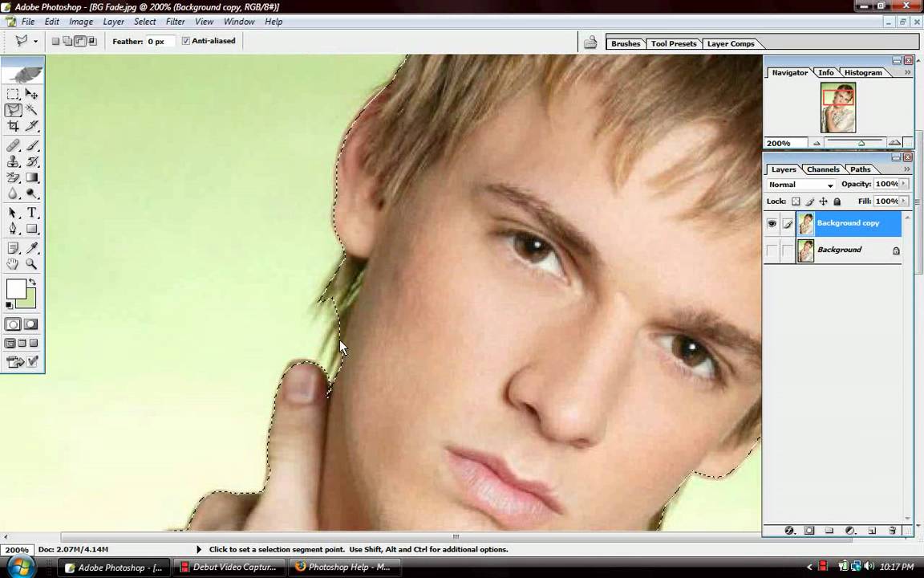Open the Brushes palette button
Screen dimensions: 924x578
(x=626, y=43)
